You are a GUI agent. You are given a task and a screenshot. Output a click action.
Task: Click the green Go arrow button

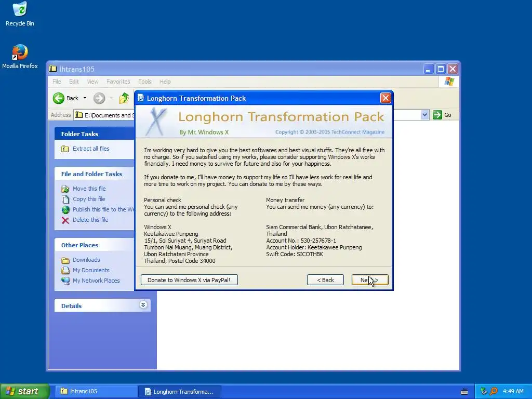(x=437, y=115)
